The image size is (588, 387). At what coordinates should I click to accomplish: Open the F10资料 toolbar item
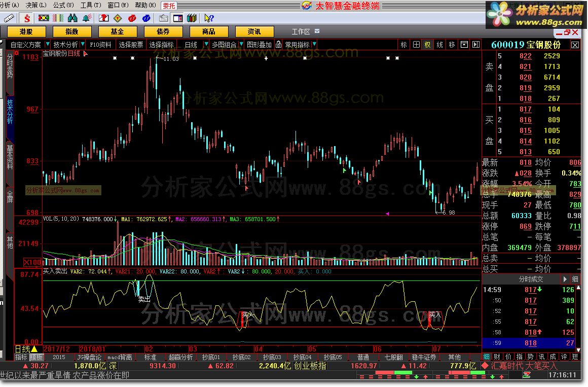[x=100, y=45]
